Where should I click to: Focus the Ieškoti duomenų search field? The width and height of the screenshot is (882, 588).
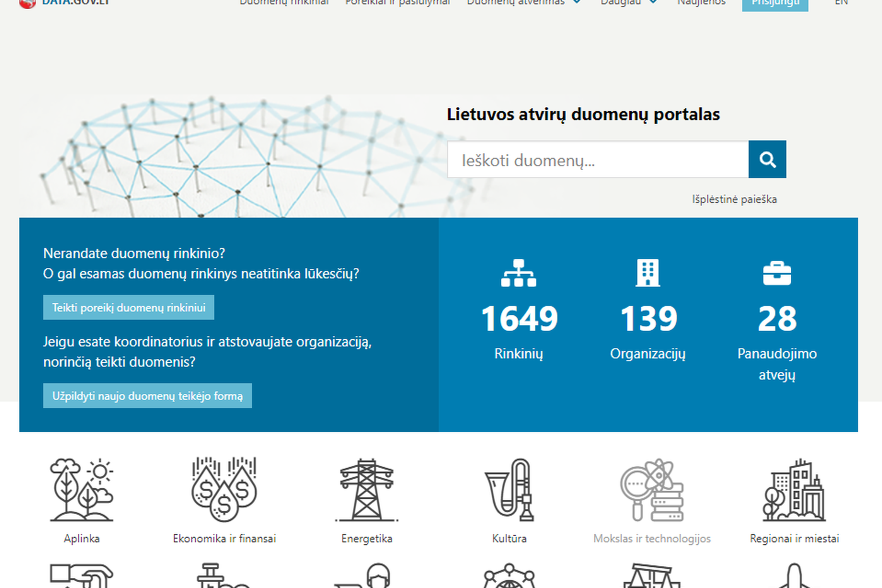(598, 159)
